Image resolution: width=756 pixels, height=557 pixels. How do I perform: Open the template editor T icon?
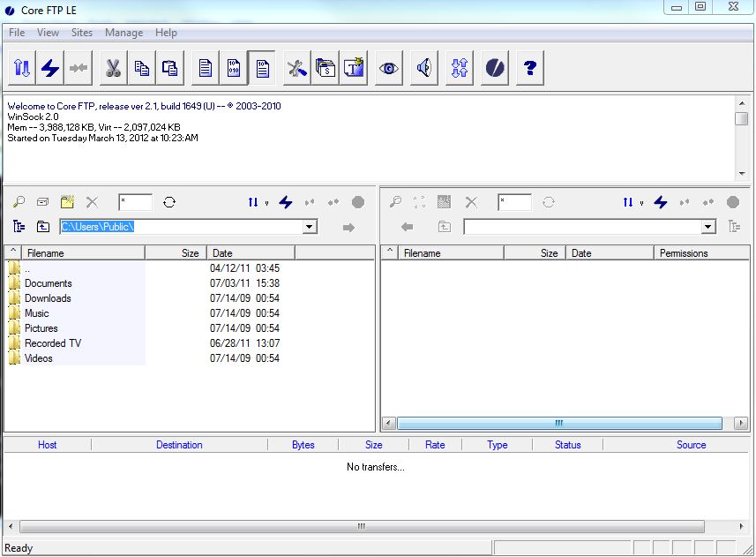(x=354, y=68)
